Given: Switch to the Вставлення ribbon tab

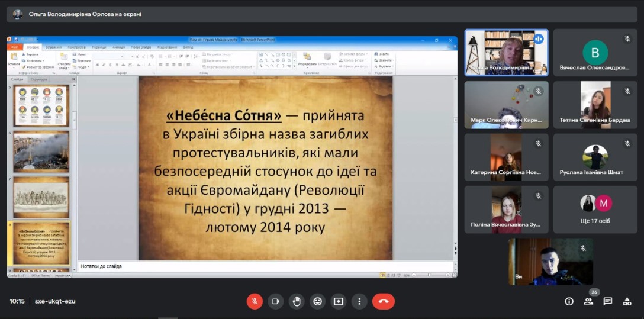Looking at the screenshot, I should [53, 47].
